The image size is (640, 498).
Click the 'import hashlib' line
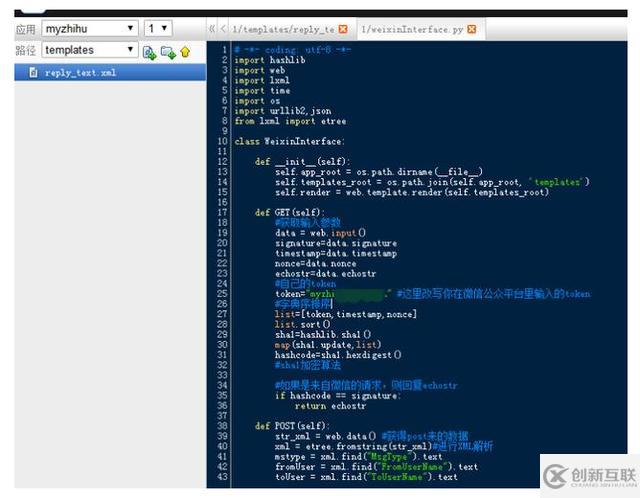click(x=270, y=60)
